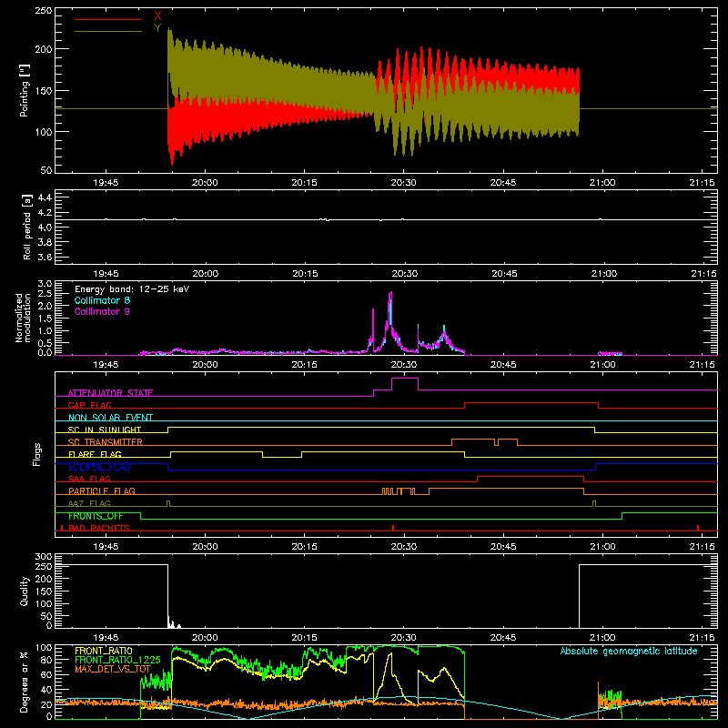Viewport: 728px width, 728px height.
Task: Click the green FRONT_RATIO_1225 legend entry
Action: tap(117, 660)
